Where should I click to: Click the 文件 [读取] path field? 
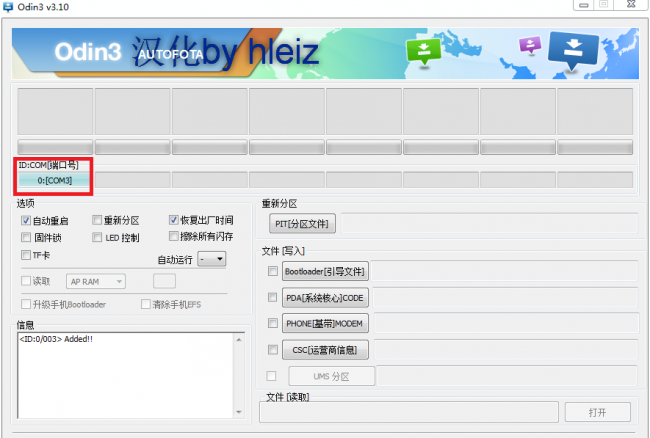409,412
